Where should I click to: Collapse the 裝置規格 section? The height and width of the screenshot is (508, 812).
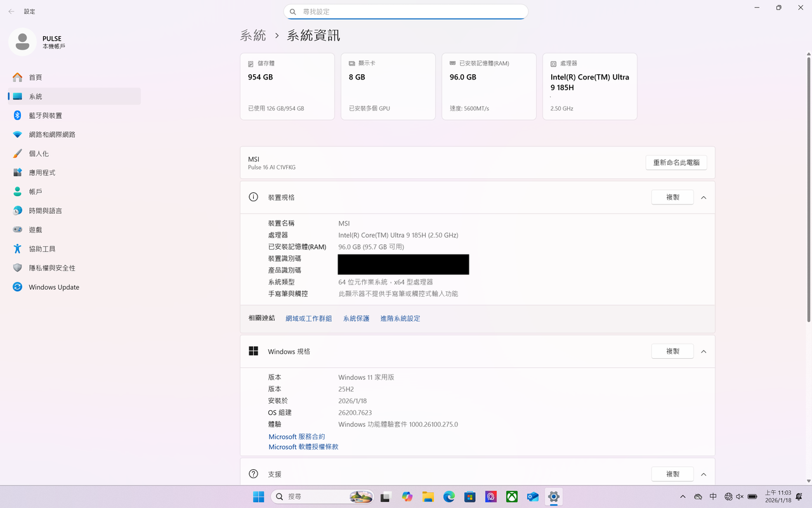coord(703,197)
